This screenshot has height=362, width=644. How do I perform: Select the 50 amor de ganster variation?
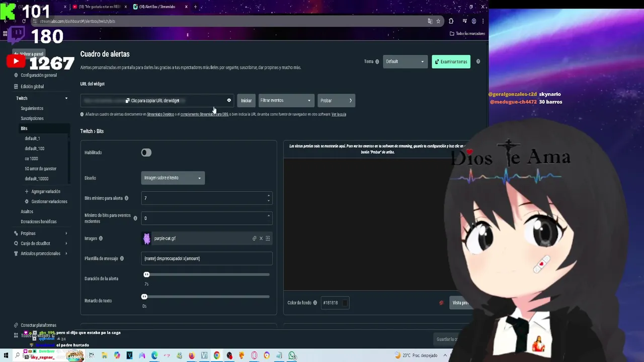pos(41,169)
